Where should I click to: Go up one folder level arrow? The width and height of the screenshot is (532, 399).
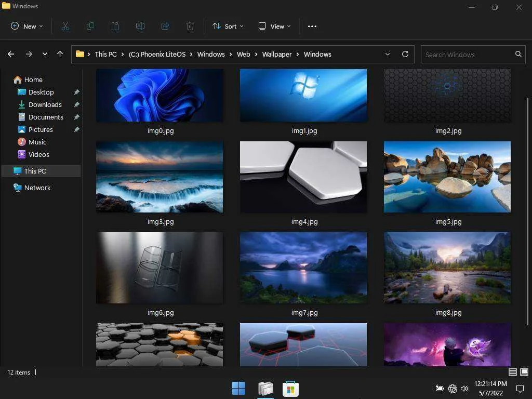tap(60, 54)
